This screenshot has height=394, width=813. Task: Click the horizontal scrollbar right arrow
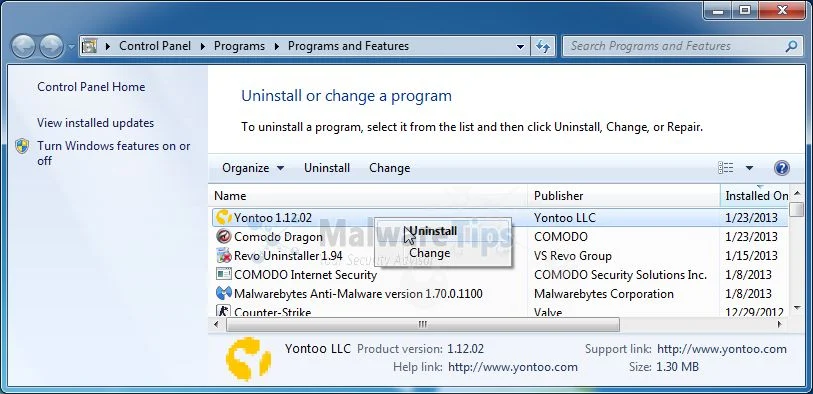pyautogui.click(x=779, y=325)
